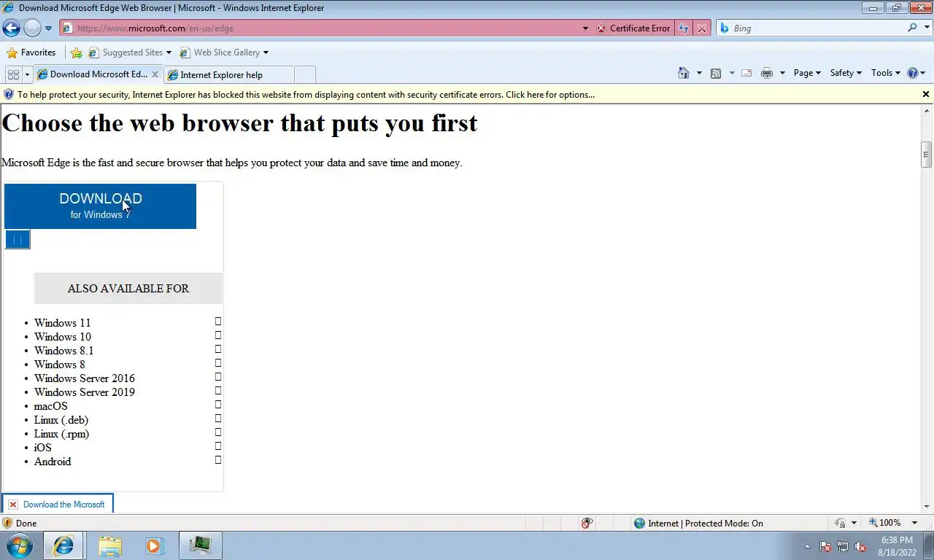Click the Start orb button
Viewport: 934px width, 560px height.
(x=19, y=545)
